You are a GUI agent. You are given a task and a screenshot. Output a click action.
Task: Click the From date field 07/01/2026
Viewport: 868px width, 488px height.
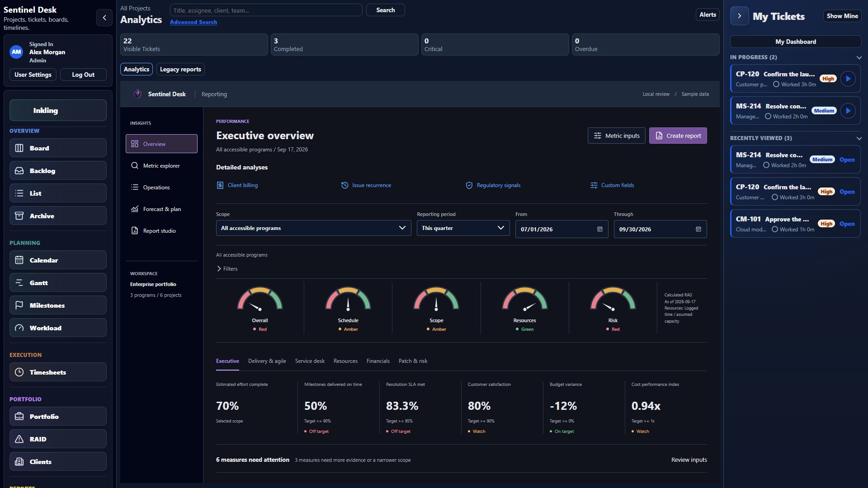561,229
